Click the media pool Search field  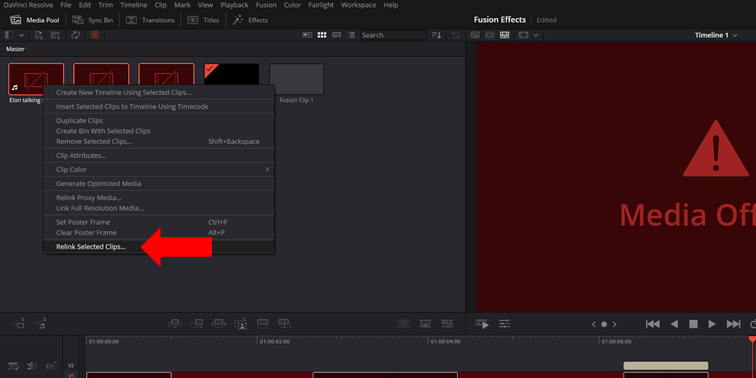(393, 35)
